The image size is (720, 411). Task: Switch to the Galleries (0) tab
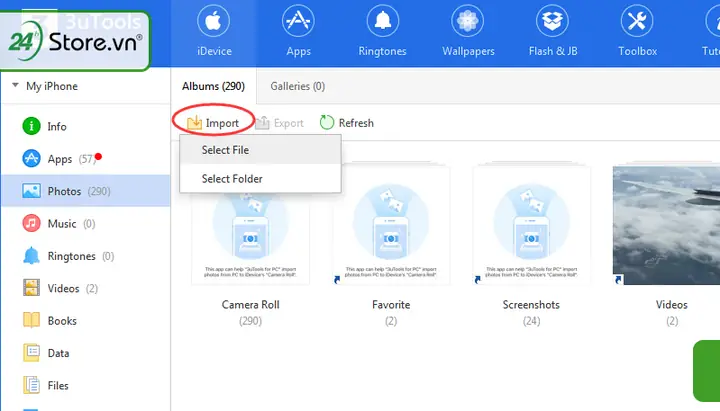[x=298, y=86]
